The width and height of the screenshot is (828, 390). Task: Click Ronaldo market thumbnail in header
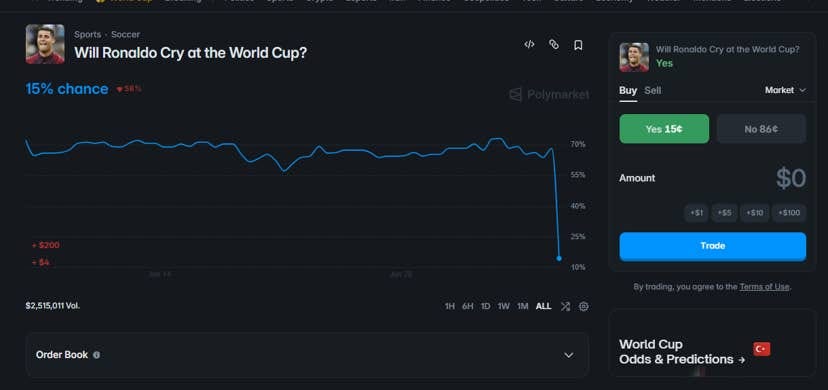click(x=45, y=44)
